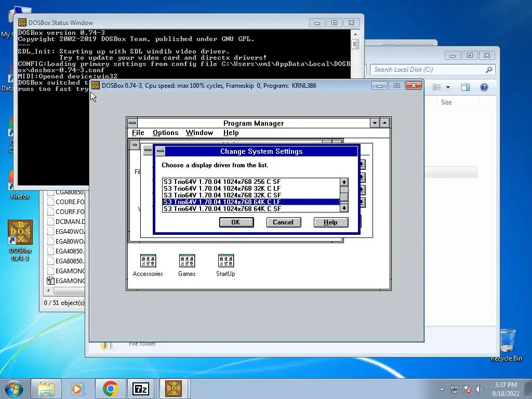Open Program Manager control menu box
532x399 pixels.
(x=132, y=123)
